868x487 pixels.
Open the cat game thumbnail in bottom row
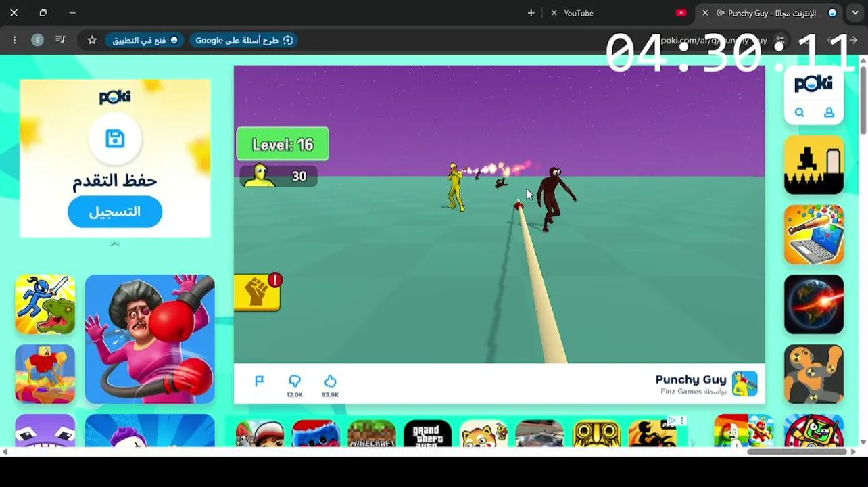[x=483, y=434]
